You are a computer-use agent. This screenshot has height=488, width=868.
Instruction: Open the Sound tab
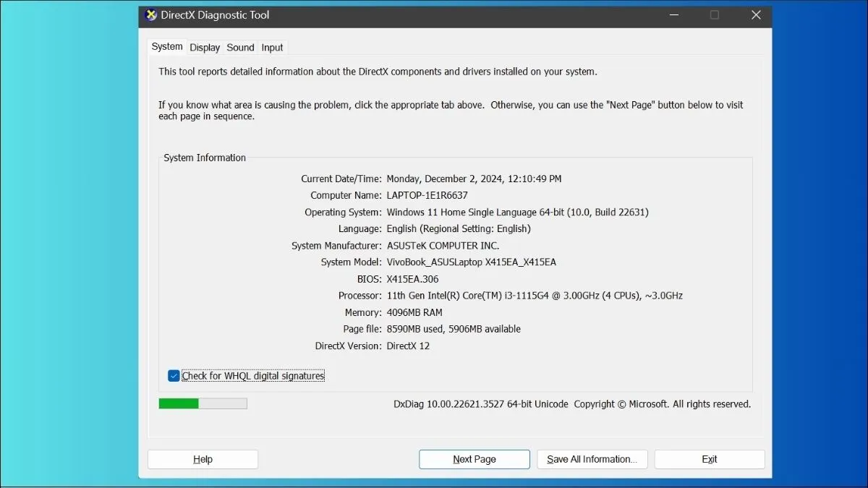pyautogui.click(x=240, y=47)
